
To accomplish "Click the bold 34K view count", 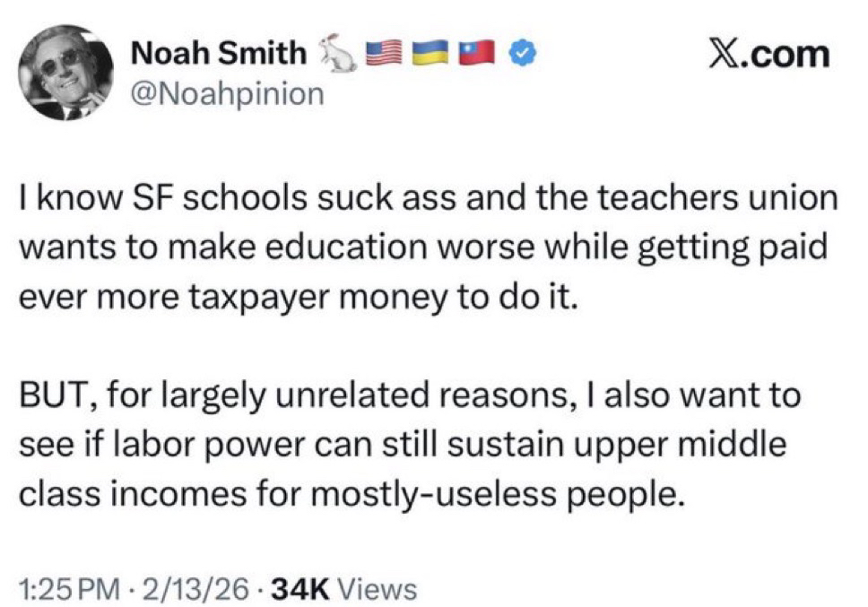I will click(300, 589).
